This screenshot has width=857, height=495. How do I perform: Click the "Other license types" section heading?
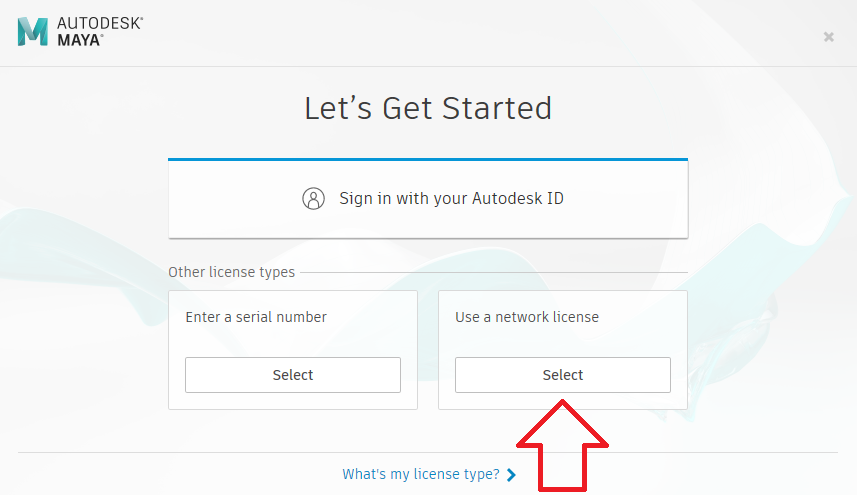pyautogui.click(x=231, y=272)
